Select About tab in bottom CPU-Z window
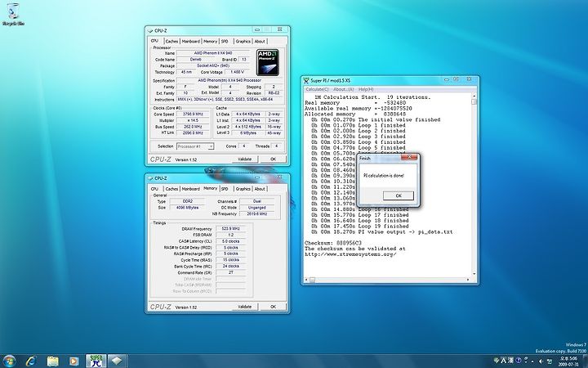The width and height of the screenshot is (588, 368). pyautogui.click(x=260, y=189)
